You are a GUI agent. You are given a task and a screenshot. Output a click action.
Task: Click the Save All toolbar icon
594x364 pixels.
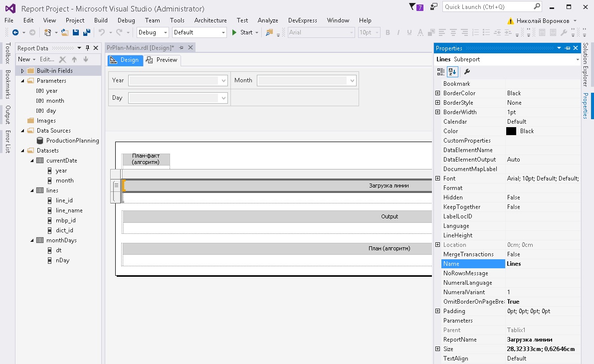coord(87,32)
